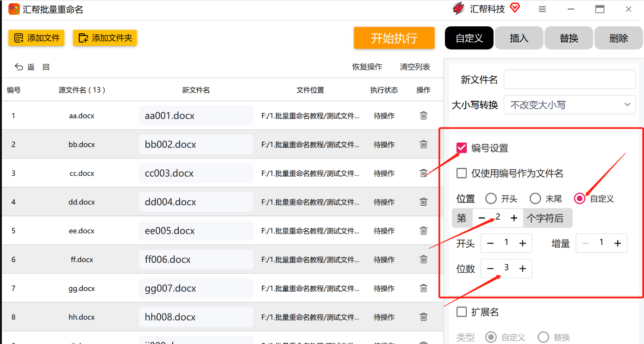Click the 编号 column header
644x344 pixels.
click(13, 90)
